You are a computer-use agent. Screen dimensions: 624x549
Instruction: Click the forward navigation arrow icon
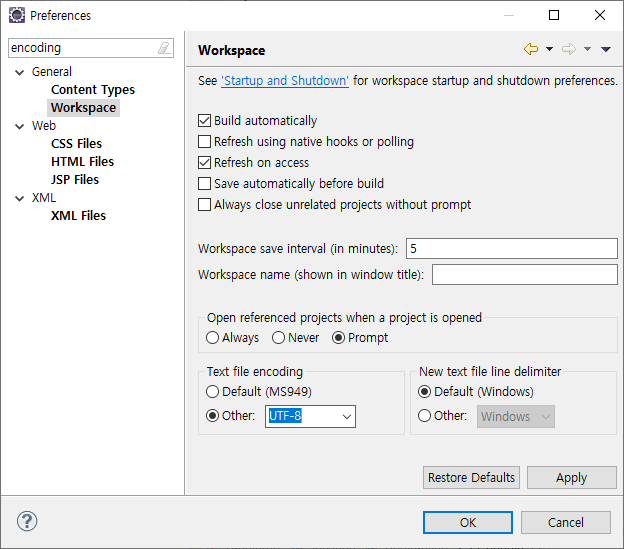coord(569,49)
